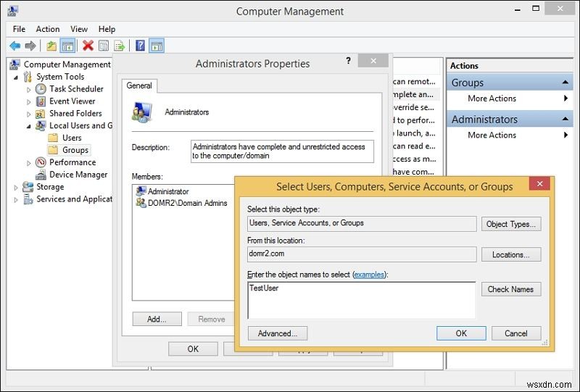The height and width of the screenshot is (392, 580).
Task: Click the Check Names button
Action: 510,289
